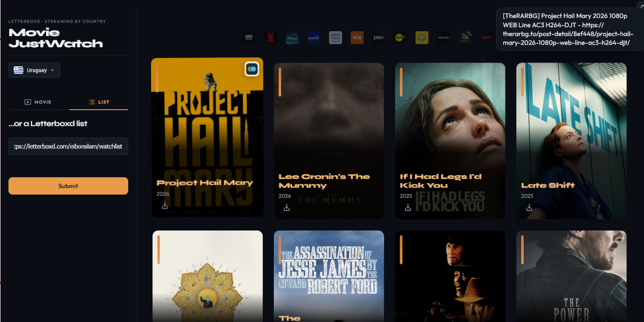Switch to the LIST tab
644x322 pixels.
tap(99, 102)
